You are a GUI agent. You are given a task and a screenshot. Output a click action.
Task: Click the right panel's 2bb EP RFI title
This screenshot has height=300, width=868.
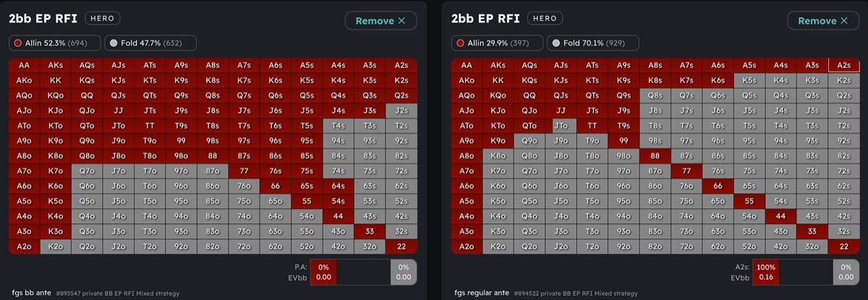(x=485, y=18)
